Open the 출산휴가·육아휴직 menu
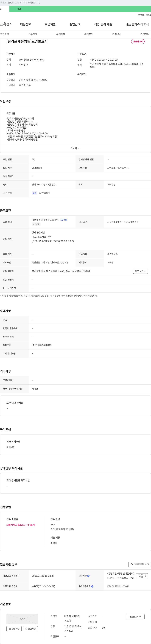151x644 pixels. click(137, 24)
